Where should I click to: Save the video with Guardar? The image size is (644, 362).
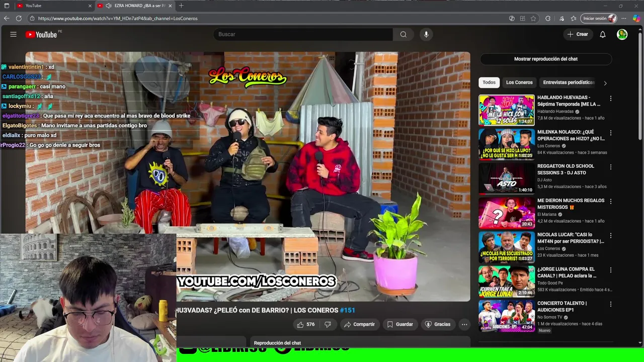[x=400, y=324]
